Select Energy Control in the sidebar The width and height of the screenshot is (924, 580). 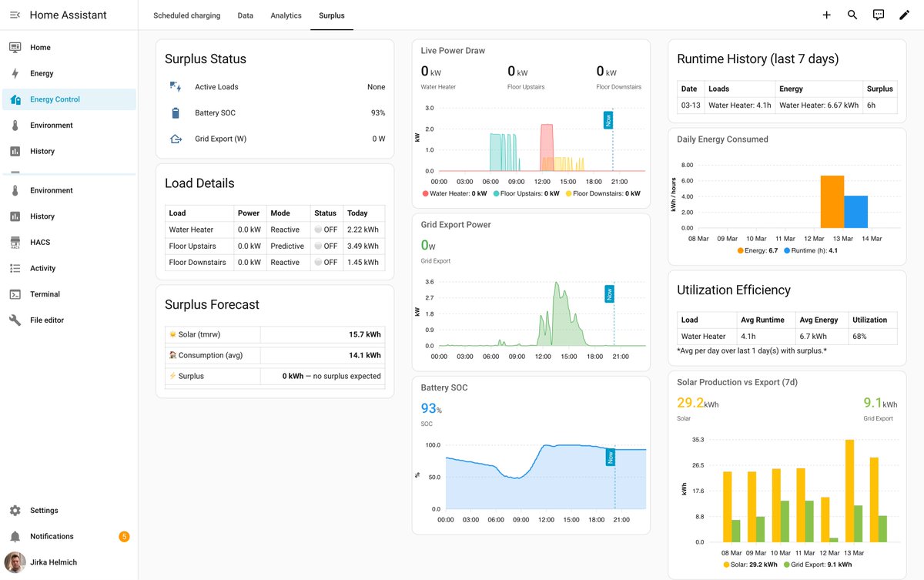[69, 99]
